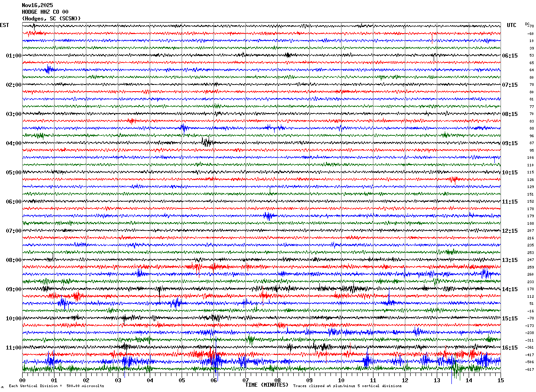This screenshot has height=392, width=536.
Task: Select the 02:00 EST time label
Action: click(x=14, y=85)
